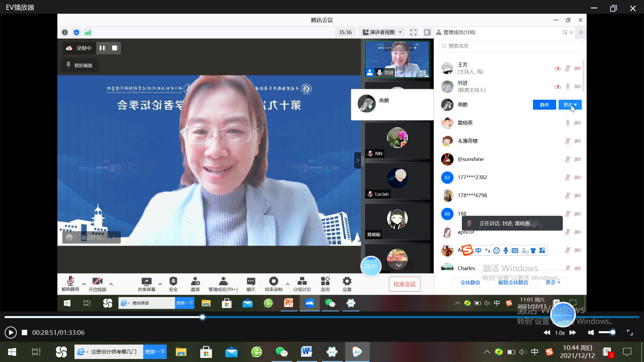
Task: Toggle unmute microphone button
Action: [x=70, y=282]
